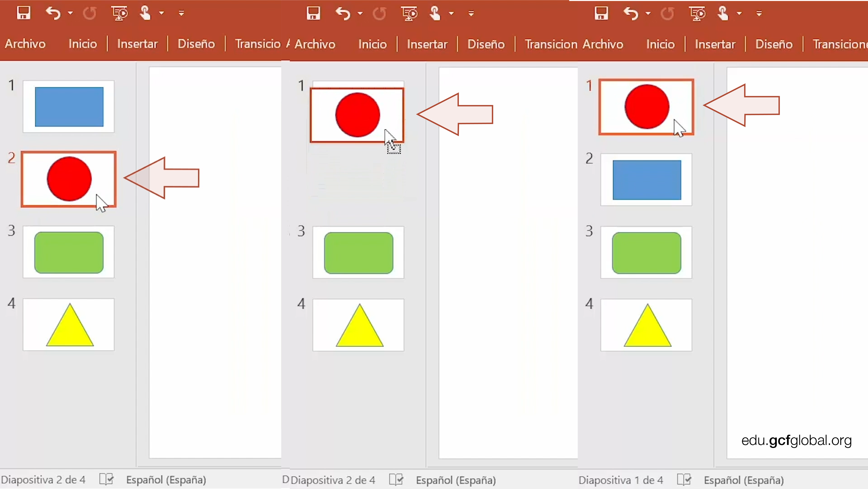The image size is (868, 489).
Task: Customize Quick Access Toolbar in middle panel
Action: 471,13
